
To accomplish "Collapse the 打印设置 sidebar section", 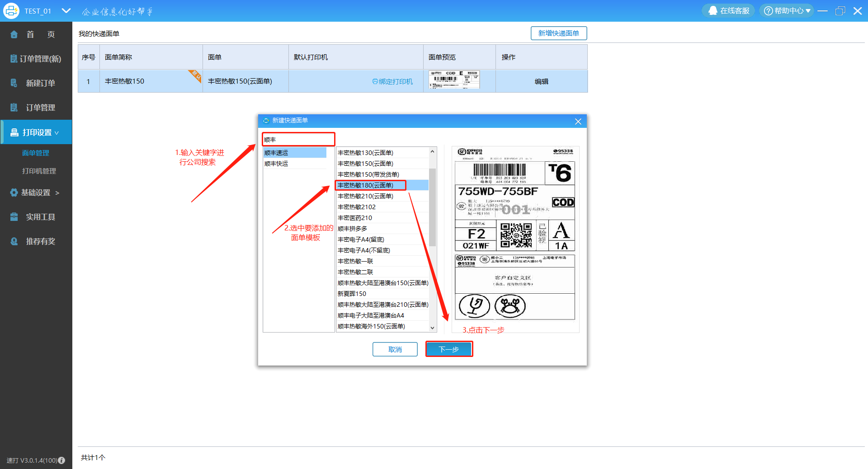I will point(36,132).
